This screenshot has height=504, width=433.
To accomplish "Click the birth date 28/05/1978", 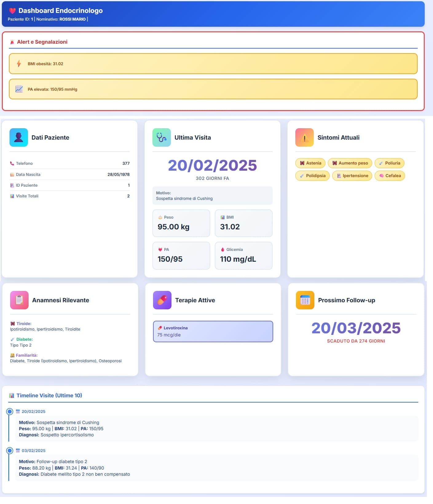I will pos(119,175).
